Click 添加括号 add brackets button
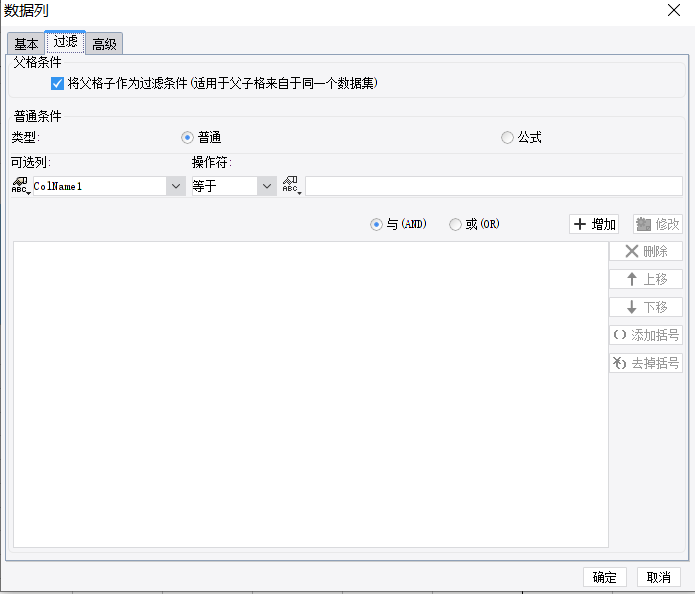This screenshot has height=594, width=695. [x=646, y=335]
